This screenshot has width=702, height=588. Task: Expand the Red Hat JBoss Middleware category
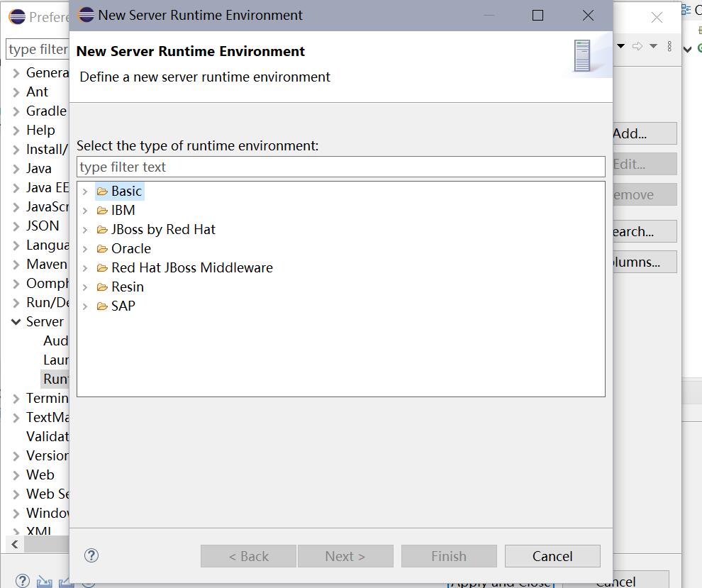point(85,267)
